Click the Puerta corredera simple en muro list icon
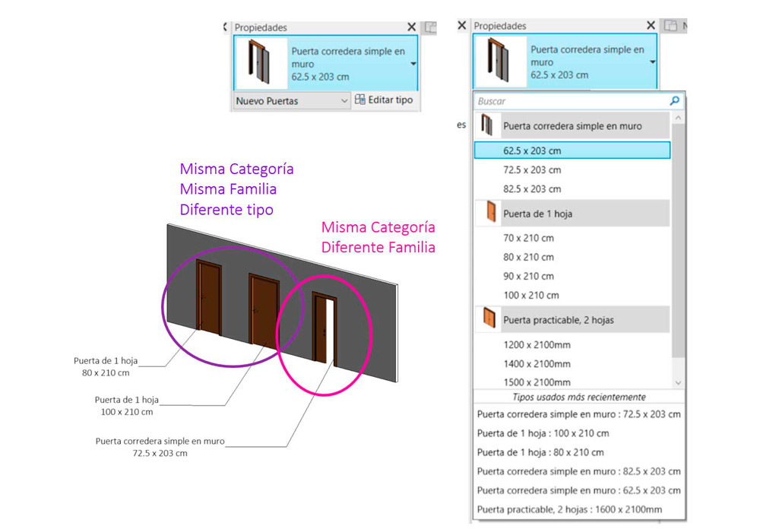 [x=487, y=126]
